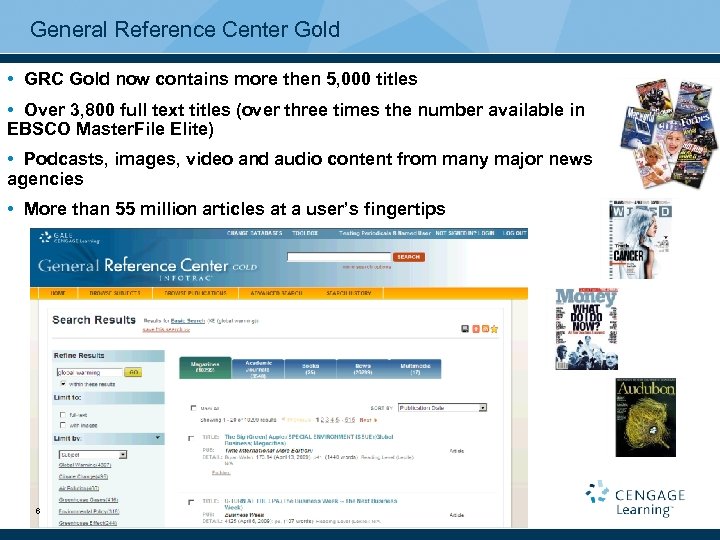This screenshot has height=540, width=720.
Task: Select the Magazines results tab
Action: [x=205, y=368]
